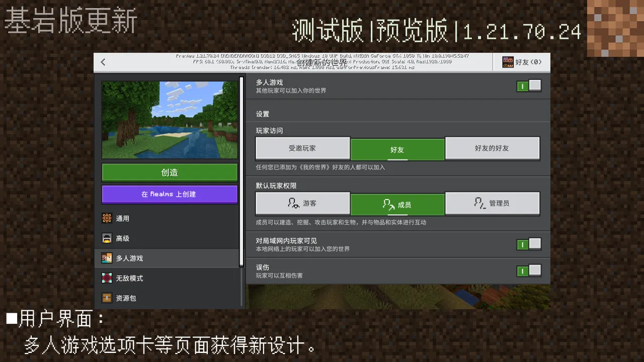Open the 通用 general tab
The height and width of the screenshot is (362, 644).
point(167,218)
